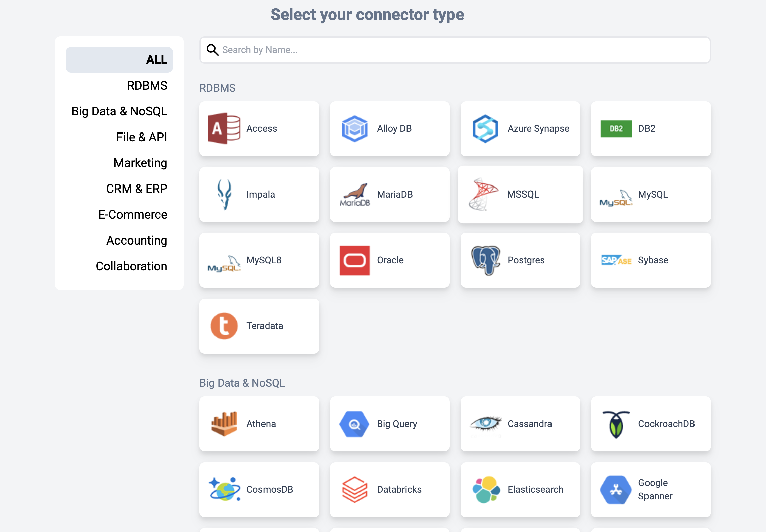Select the Alloy DB logo
Viewport: 766px width, 532px height.
(354, 128)
